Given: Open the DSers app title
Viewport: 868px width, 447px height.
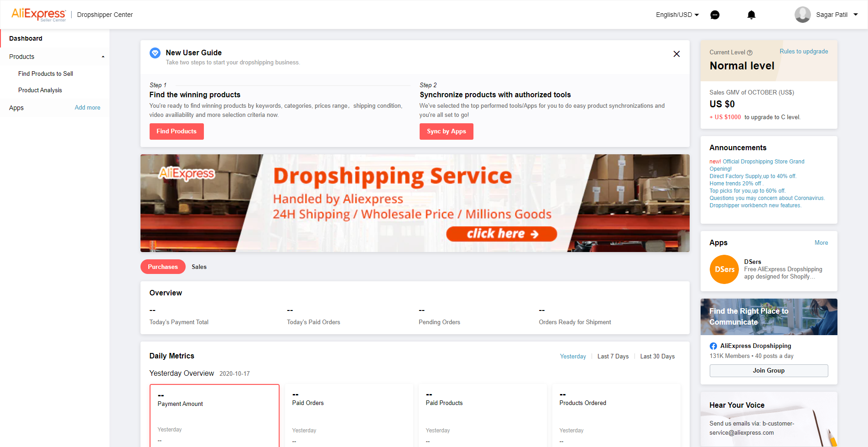Looking at the screenshot, I should click(x=753, y=262).
